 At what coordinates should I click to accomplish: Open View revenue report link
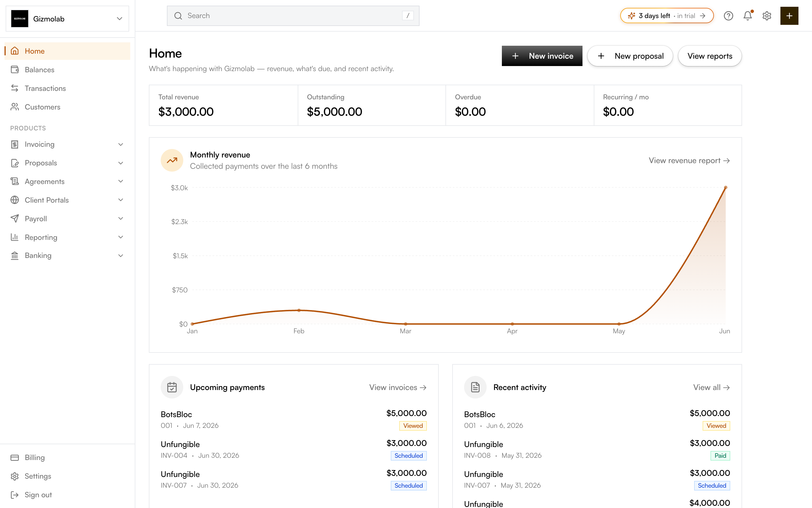(689, 161)
